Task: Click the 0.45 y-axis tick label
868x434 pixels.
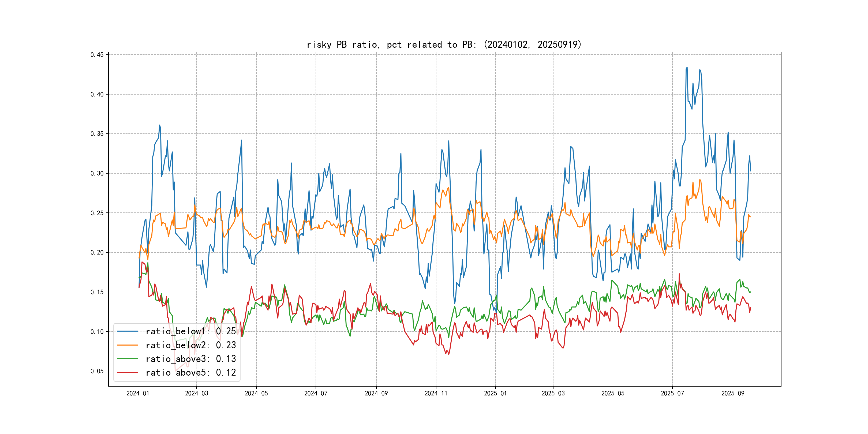Action: click(x=97, y=55)
